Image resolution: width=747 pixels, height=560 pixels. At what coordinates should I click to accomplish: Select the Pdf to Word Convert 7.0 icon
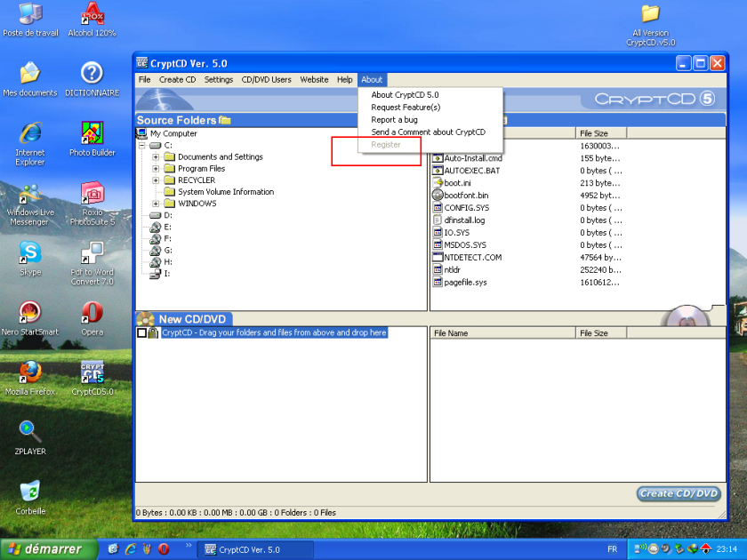click(x=92, y=263)
